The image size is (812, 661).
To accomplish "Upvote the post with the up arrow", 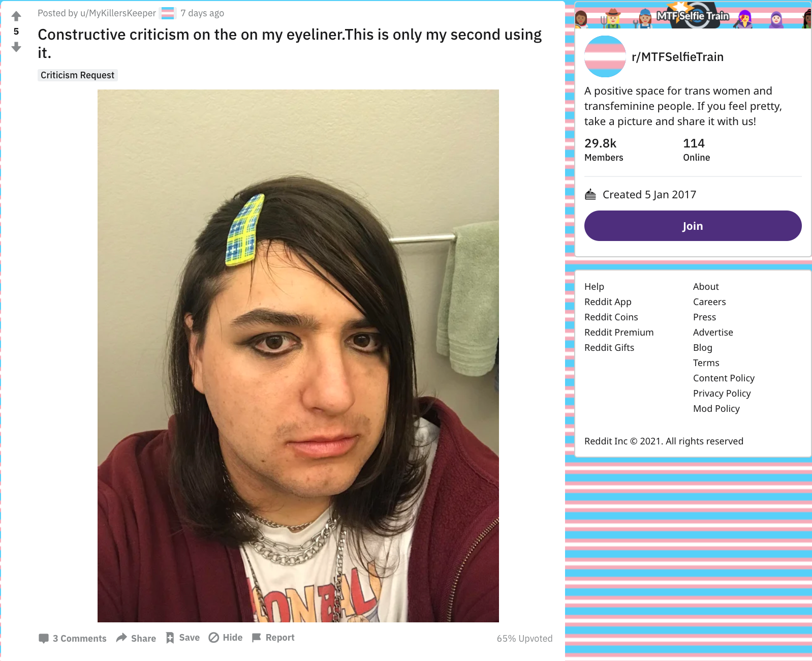I will pos(16,16).
